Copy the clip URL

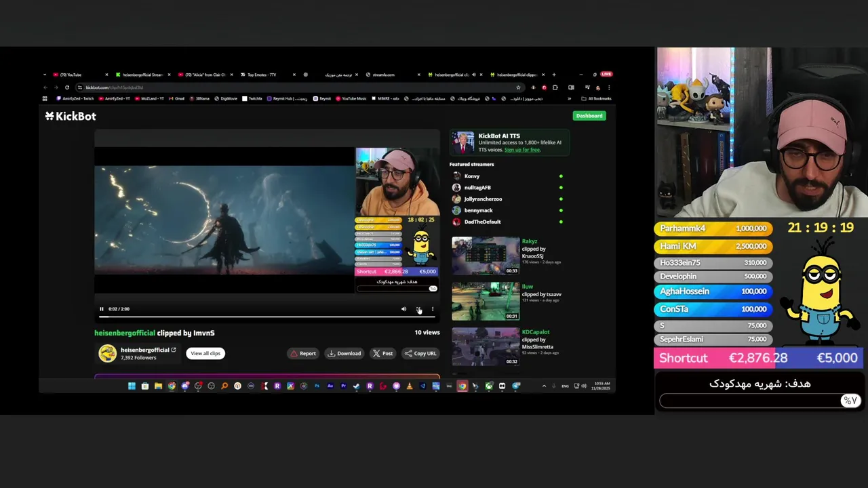click(420, 353)
